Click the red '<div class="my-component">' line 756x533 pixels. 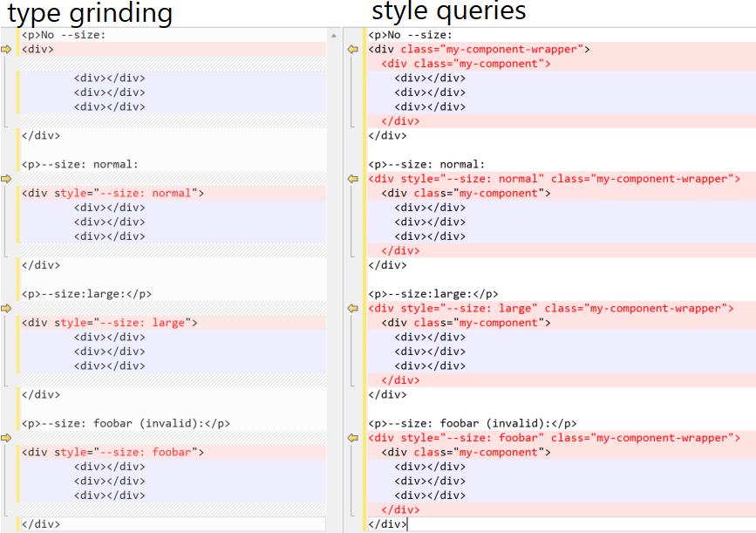pyautogui.click(x=466, y=64)
